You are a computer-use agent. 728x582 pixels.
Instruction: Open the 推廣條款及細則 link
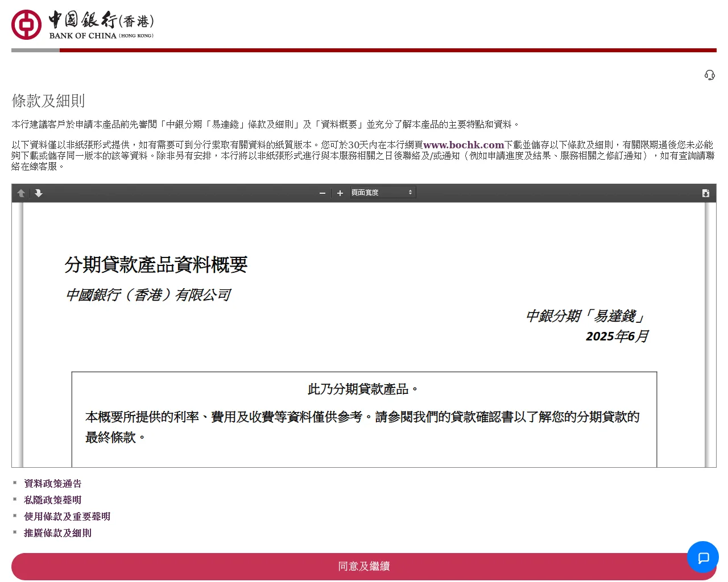tap(57, 533)
